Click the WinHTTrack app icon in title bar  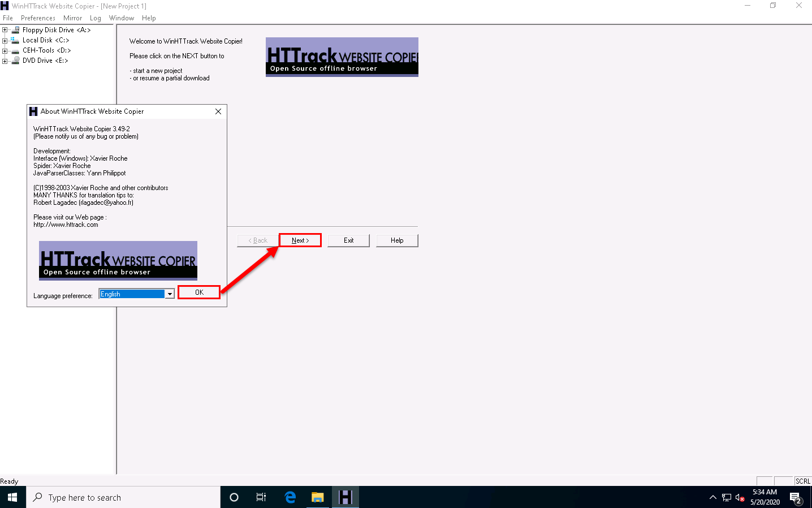pyautogui.click(x=5, y=6)
